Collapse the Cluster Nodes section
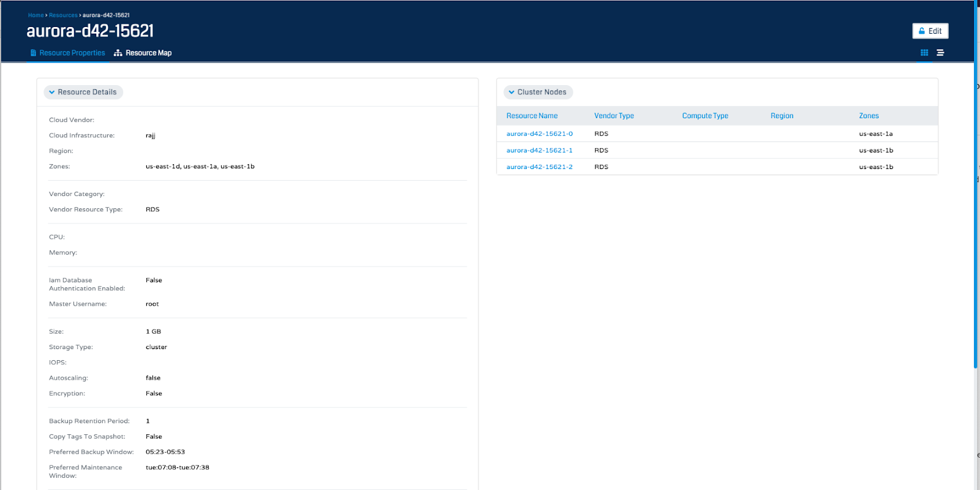Viewport: 980px width, 490px height. point(538,92)
